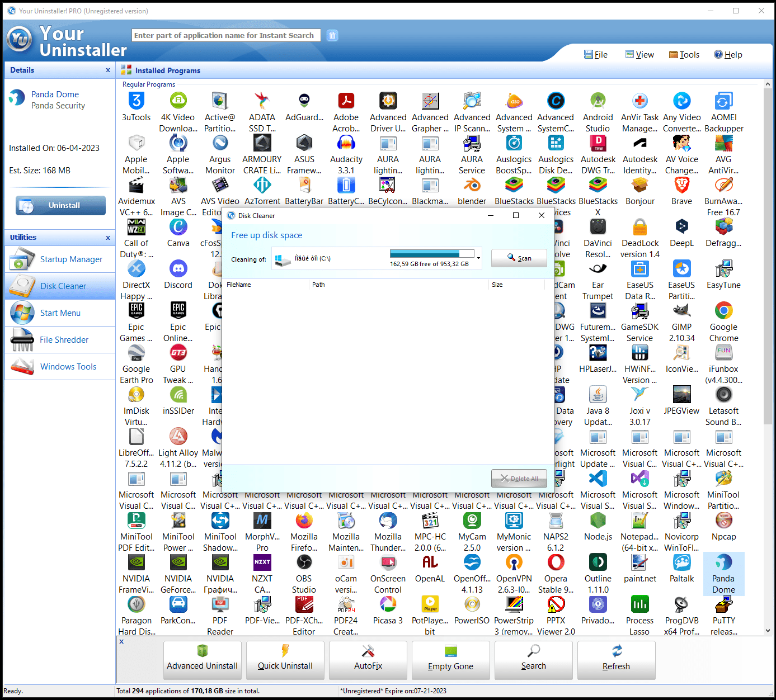The width and height of the screenshot is (776, 700).
Task: Open the Windows Tools utility
Action: (x=60, y=367)
